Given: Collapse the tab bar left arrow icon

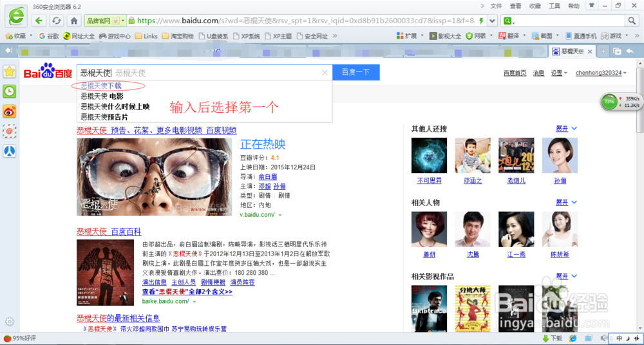Looking at the screenshot, I should pyautogui.click(x=9, y=51).
